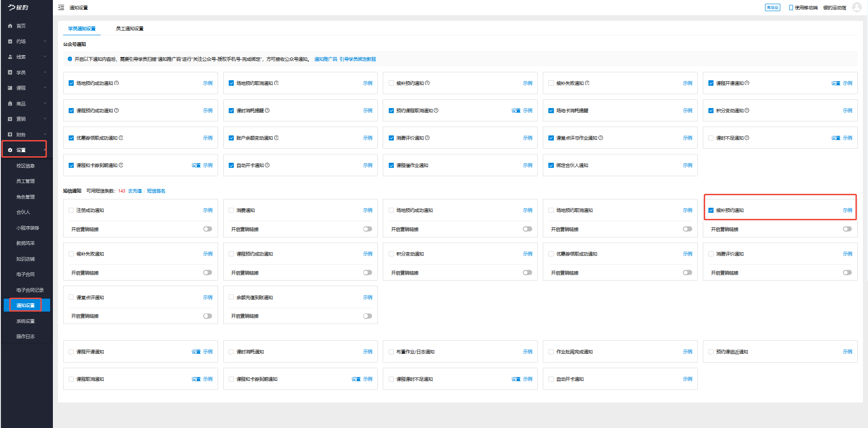Click the 去充值 recharge link

coord(135,191)
